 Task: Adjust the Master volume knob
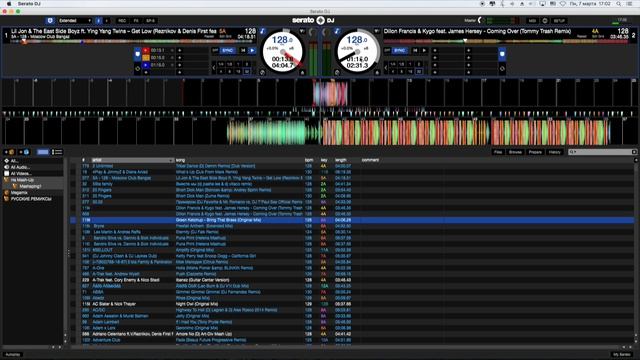(x=480, y=20)
